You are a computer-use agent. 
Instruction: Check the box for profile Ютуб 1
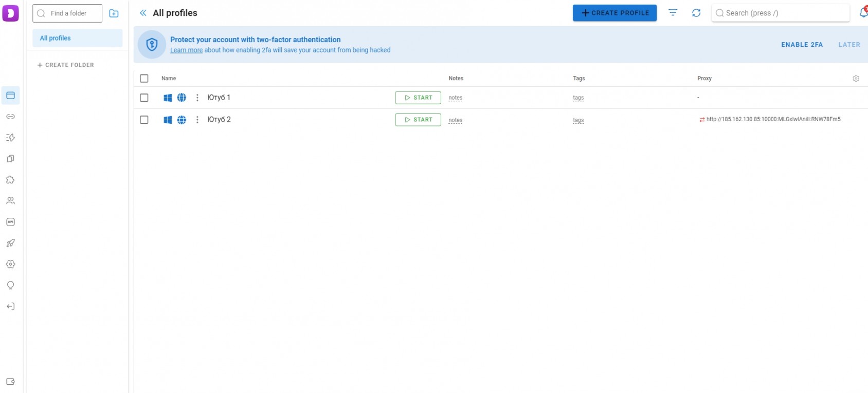[x=144, y=98]
